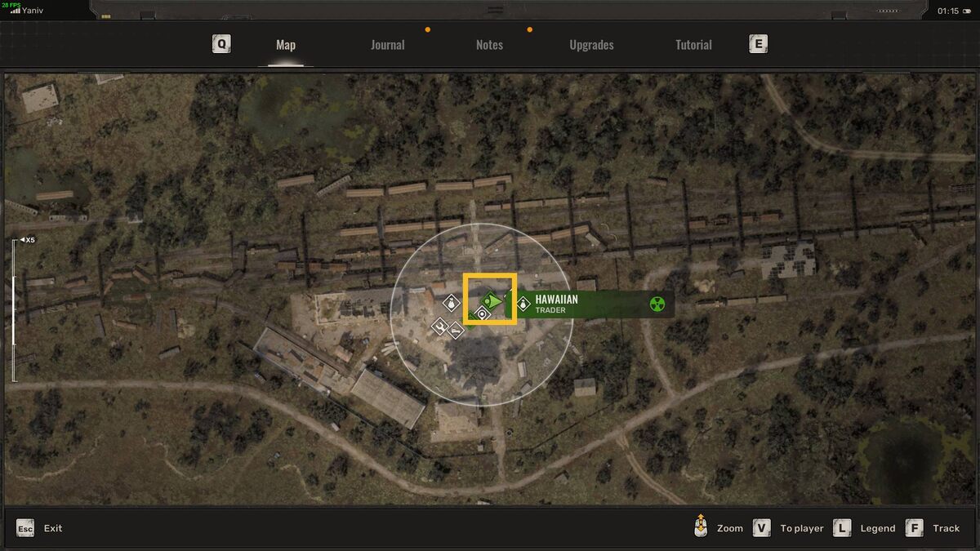
Task: Select the Map tab
Action: (286, 45)
